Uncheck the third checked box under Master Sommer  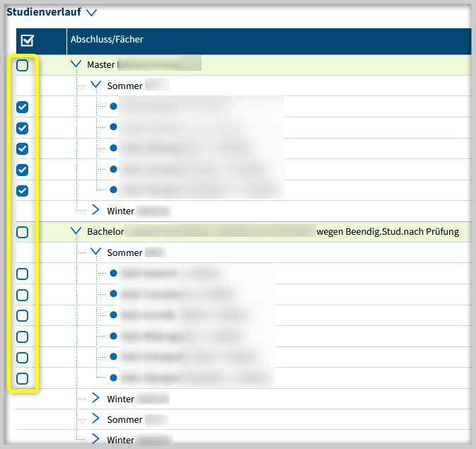click(23, 148)
